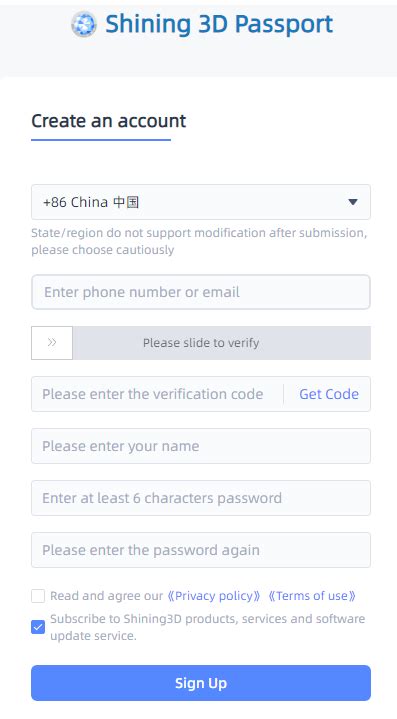This screenshot has width=397, height=719.
Task: Focus the password again confirmation field
Action: (x=201, y=550)
